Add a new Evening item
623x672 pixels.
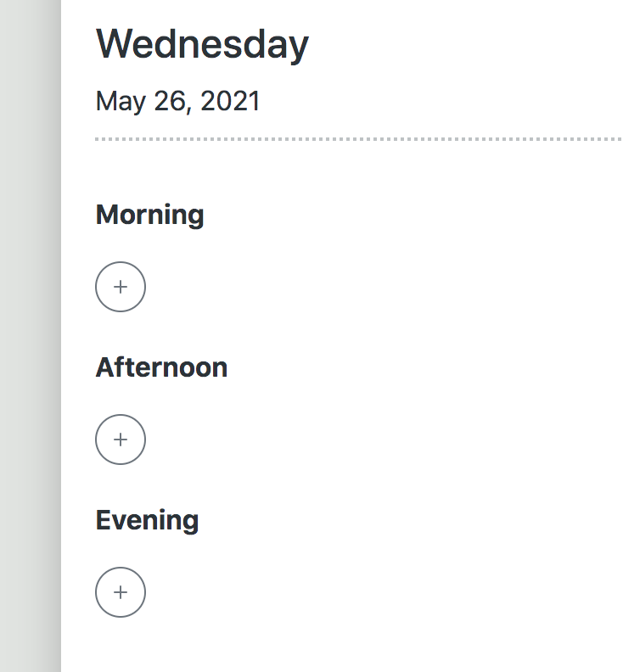click(121, 592)
